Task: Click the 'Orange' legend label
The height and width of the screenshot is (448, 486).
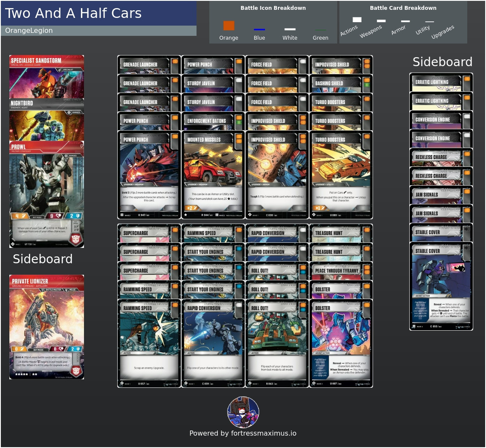Action: 229,38
